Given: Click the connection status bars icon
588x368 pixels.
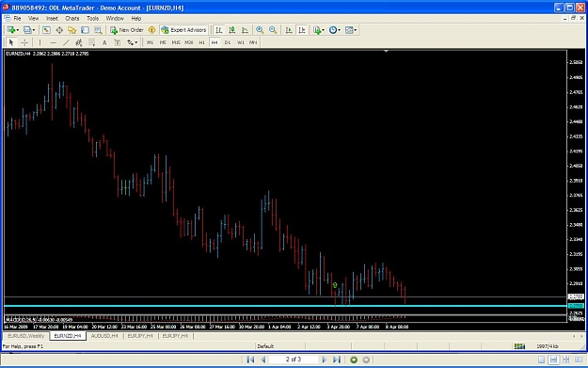Looking at the screenshot, I should (x=519, y=346).
